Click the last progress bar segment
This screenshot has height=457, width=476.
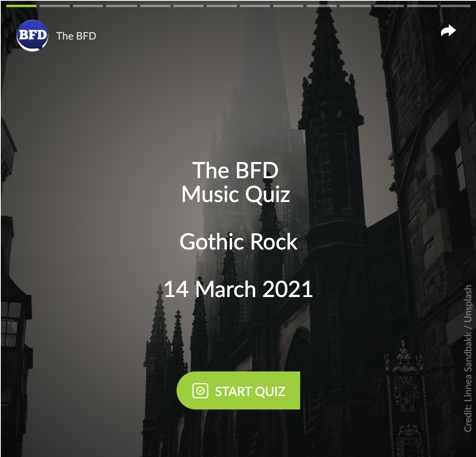(x=455, y=6)
